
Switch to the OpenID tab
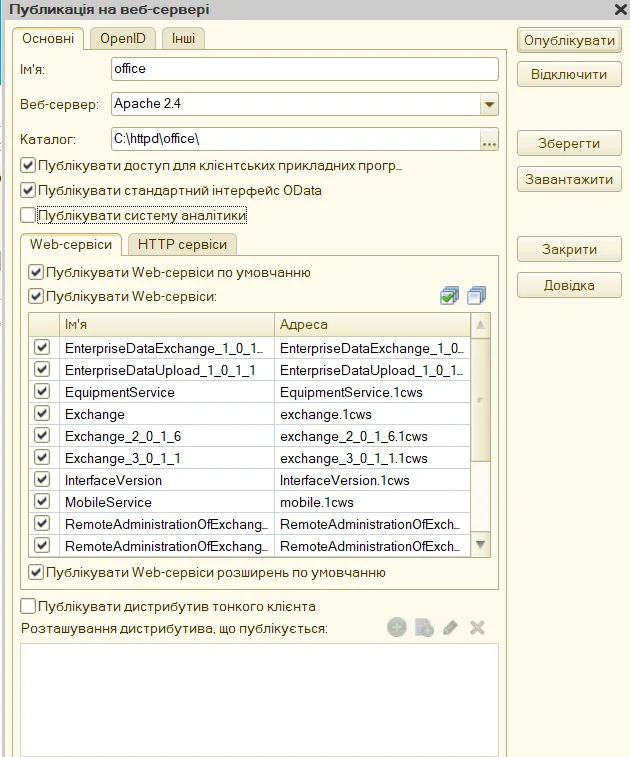click(x=123, y=39)
